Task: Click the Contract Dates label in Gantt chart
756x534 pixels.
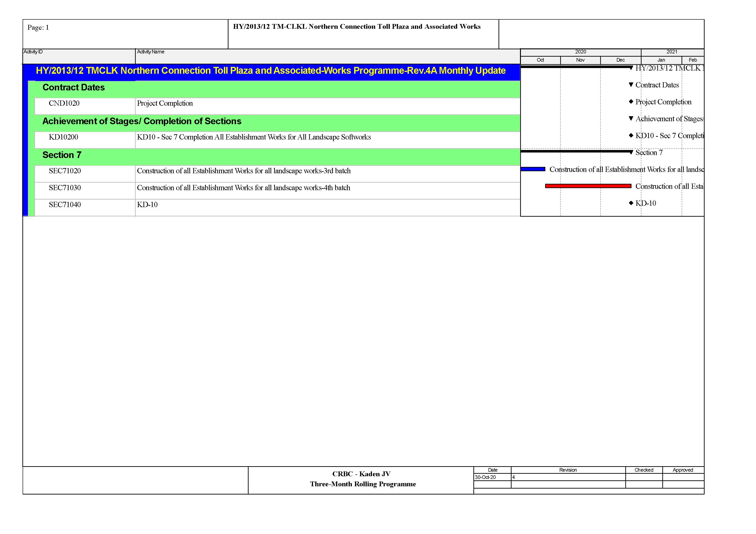Action: (x=657, y=85)
